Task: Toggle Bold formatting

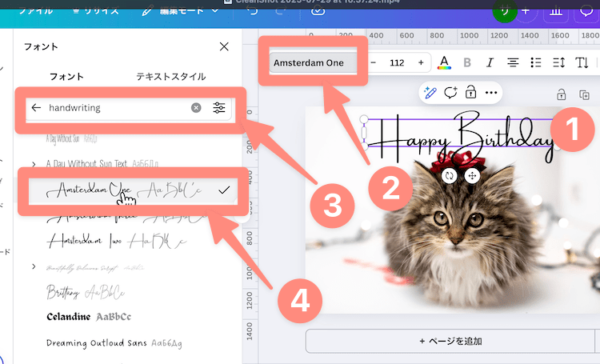Action: tap(467, 63)
